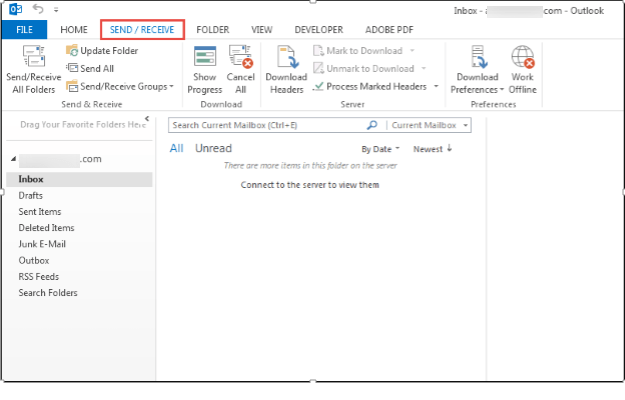Open the DEVELOPER tab
The height and width of the screenshot is (400, 625).
[319, 29]
